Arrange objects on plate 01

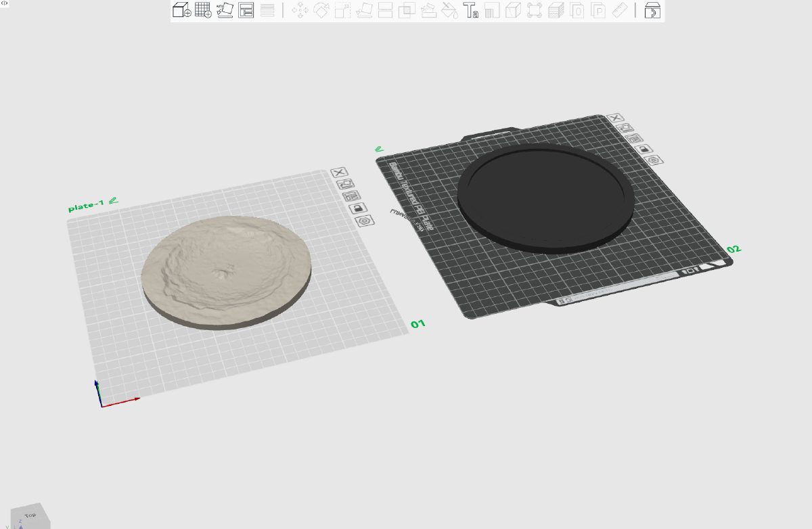(352, 196)
